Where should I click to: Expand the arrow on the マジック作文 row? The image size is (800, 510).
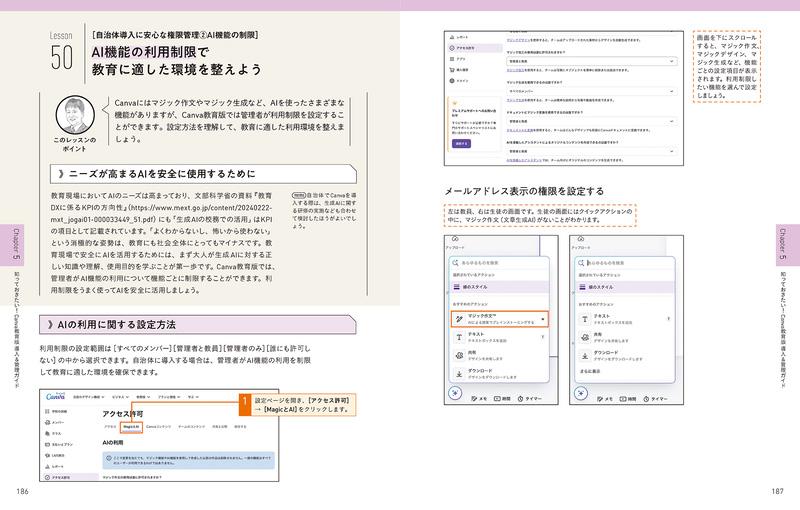tap(543, 319)
